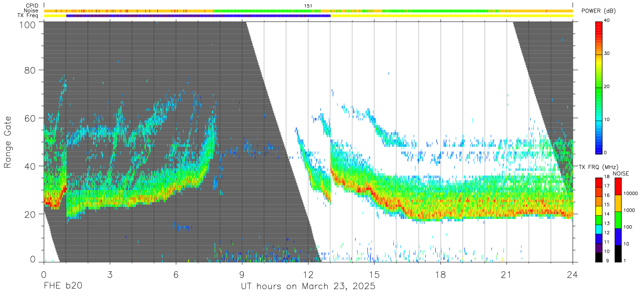Click the UT hours on March 23, 2025 caption
Screen dimensions: 644x297
click(x=308, y=287)
